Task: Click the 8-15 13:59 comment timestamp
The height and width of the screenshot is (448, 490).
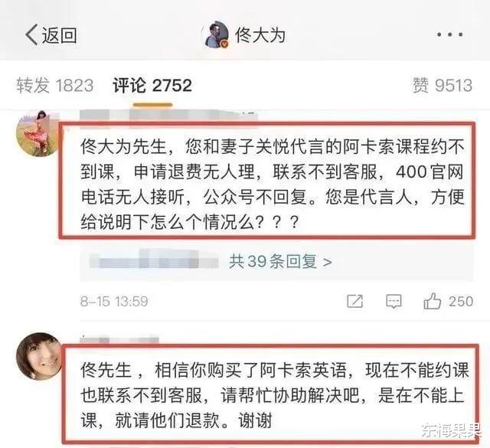Action: pyautogui.click(x=114, y=302)
